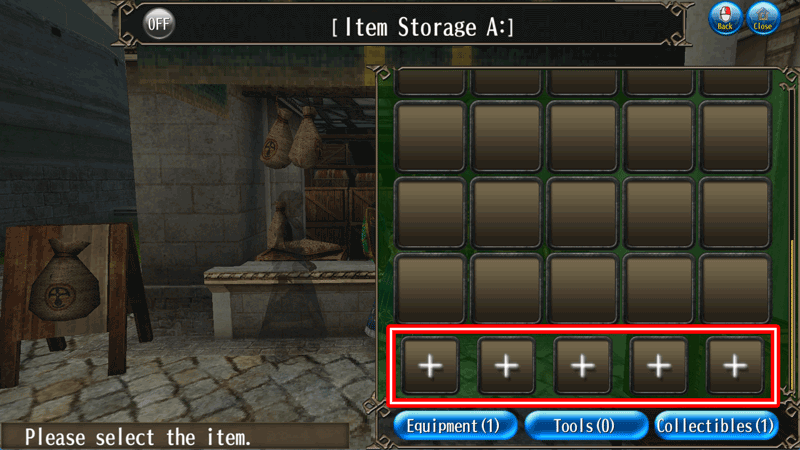Select last empty slot in second row

[735, 137]
